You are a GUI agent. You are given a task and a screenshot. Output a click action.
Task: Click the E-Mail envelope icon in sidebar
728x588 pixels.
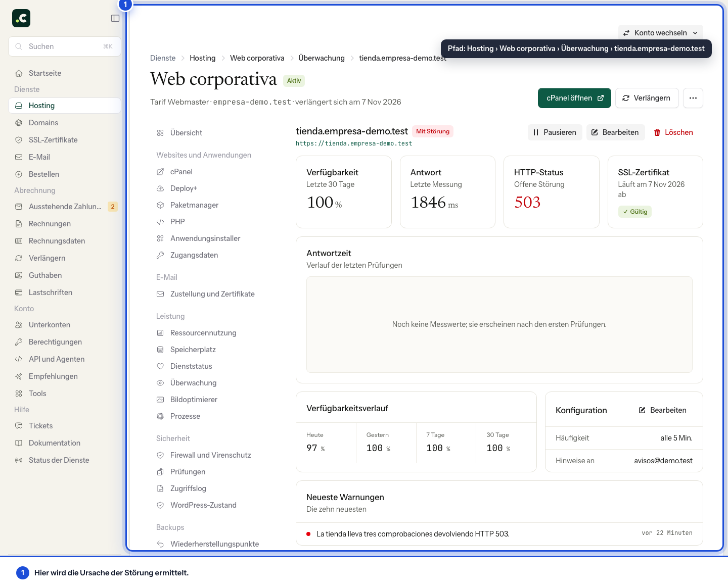point(19,157)
